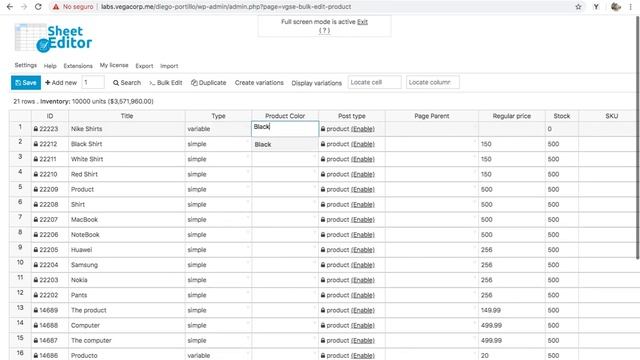The height and width of the screenshot is (360, 640).
Task: Select the Black autocomplete suggestion
Action: click(x=284, y=144)
